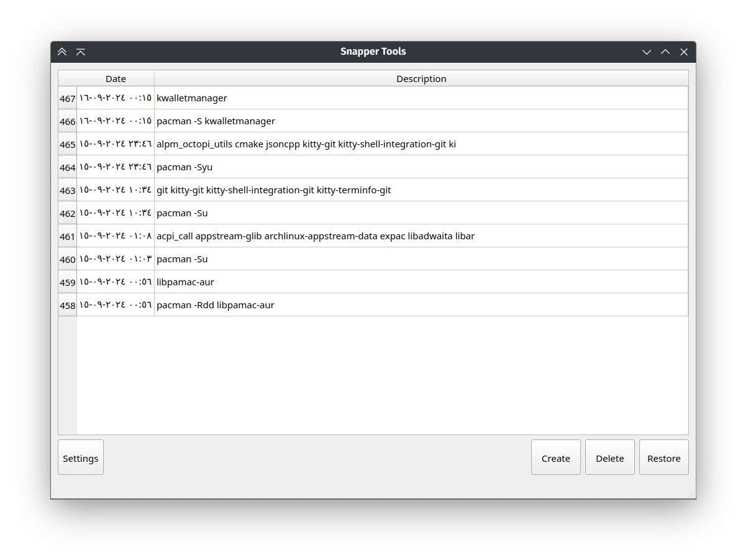
Task: Select row header 460
Action: pos(68,259)
